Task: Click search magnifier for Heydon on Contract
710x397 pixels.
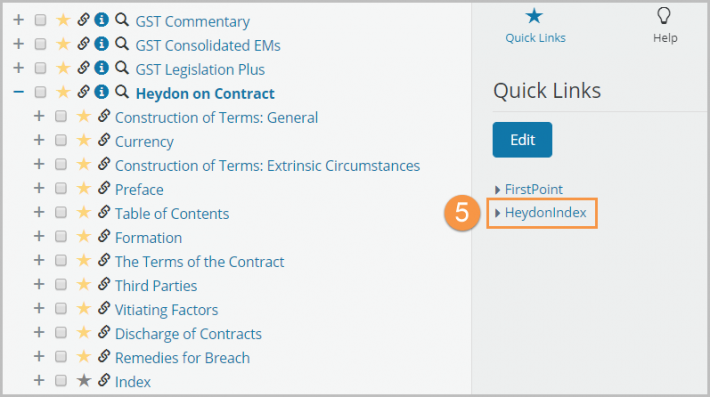Action: pos(121,92)
